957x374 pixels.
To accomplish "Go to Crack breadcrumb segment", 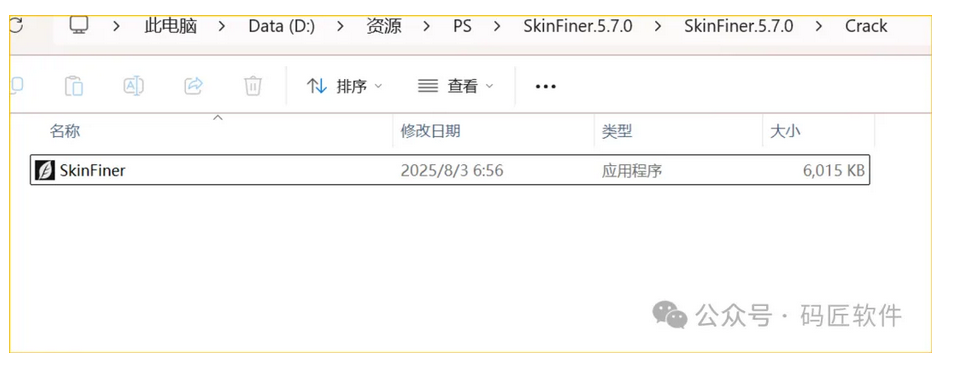I will point(866,26).
